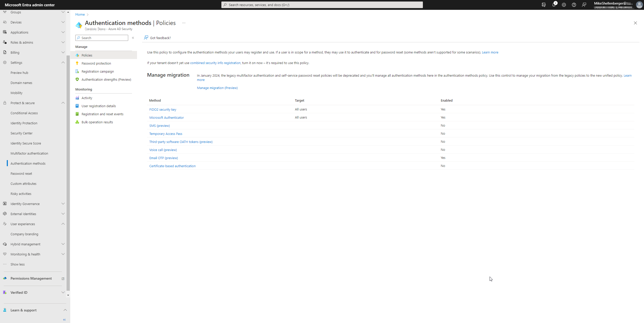Image resolution: width=644 pixels, height=323 pixels.
Task: Open the portal settings gear icon
Action: [x=564, y=5]
